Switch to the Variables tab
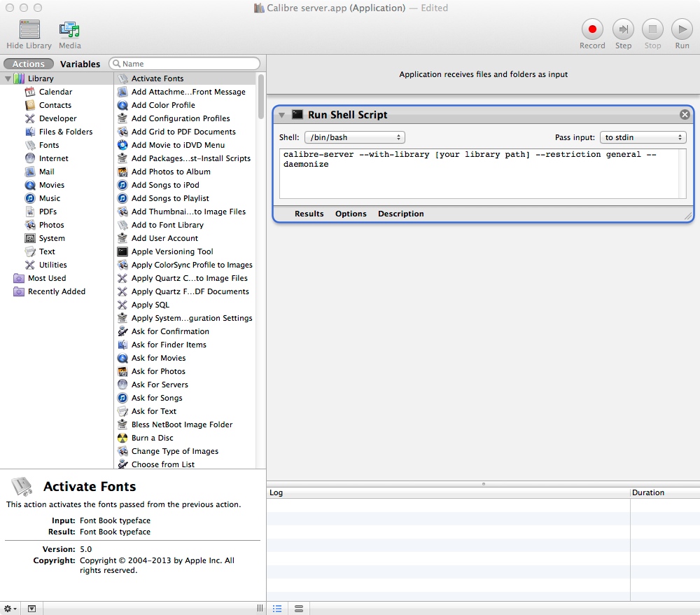 [80, 64]
